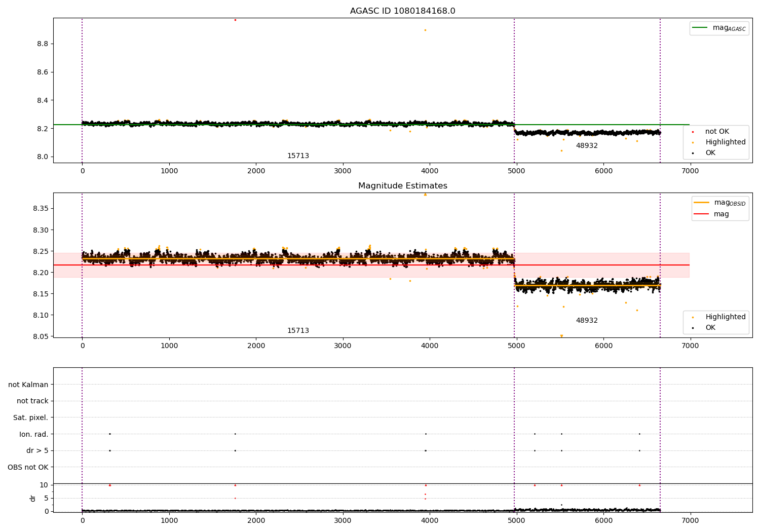Viewport: 760px width, 532px height.
Task: Click the 8.0 y-axis tick in top plot
Action: pos(43,157)
